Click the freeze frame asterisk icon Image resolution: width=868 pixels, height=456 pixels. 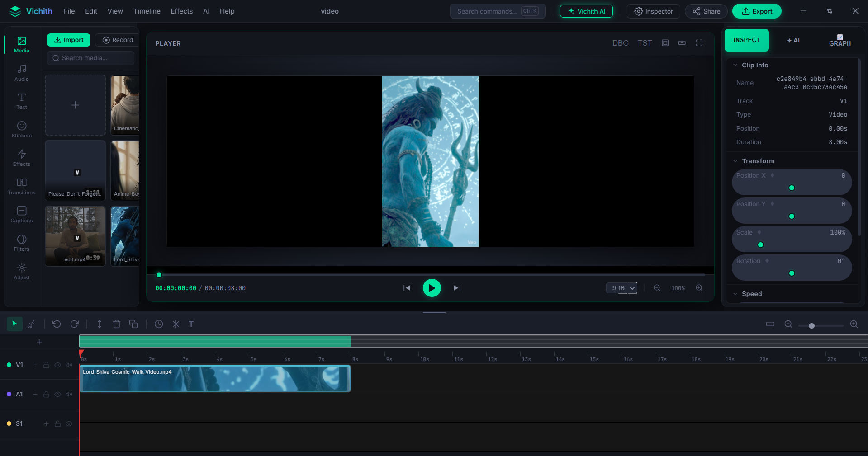[x=176, y=324]
